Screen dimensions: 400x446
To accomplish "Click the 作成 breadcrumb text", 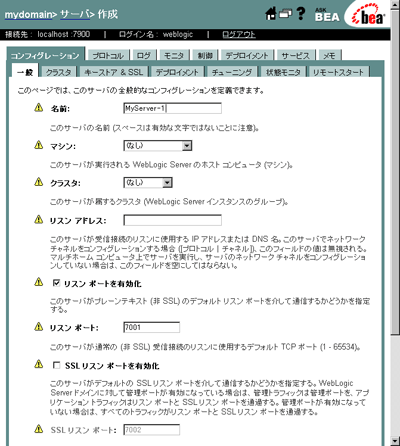I will tap(108, 14).
